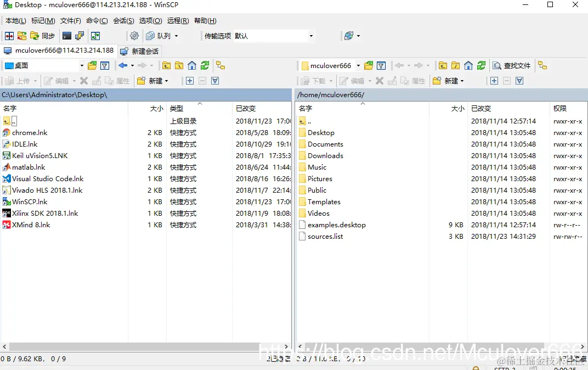Click the remote open directory folder icon
This screenshot has height=370, width=588.
[369, 66]
